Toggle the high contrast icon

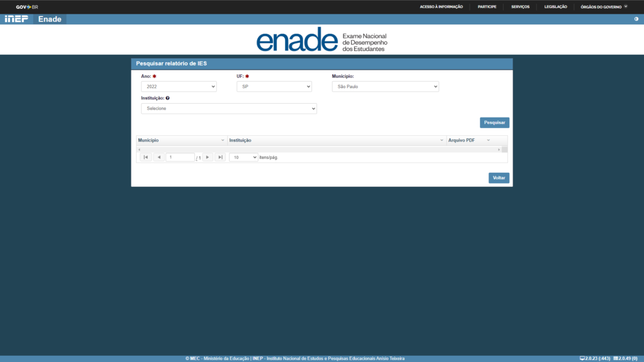point(636,19)
